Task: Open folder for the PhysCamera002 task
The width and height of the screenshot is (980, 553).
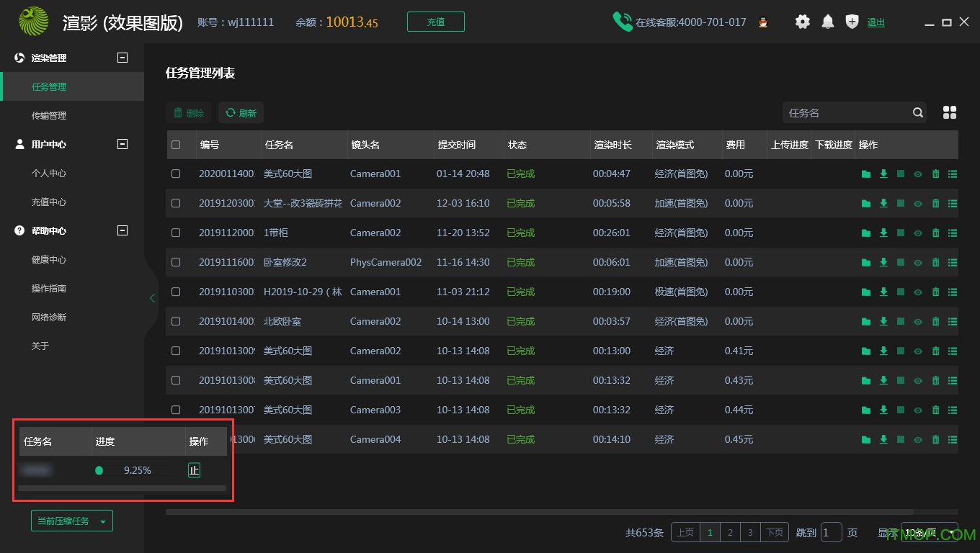Action: 866,263
